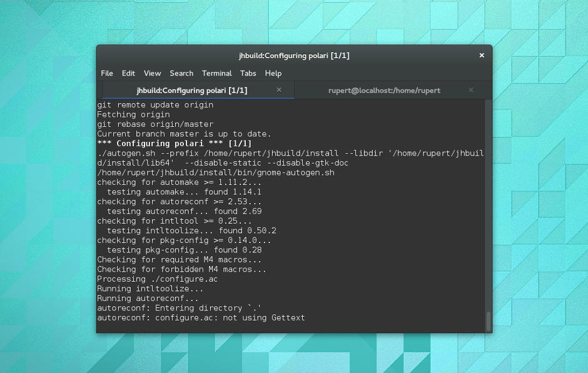The width and height of the screenshot is (588, 373).
Task: Close the jhbuild:Configuring polari tab
Action: tap(279, 90)
